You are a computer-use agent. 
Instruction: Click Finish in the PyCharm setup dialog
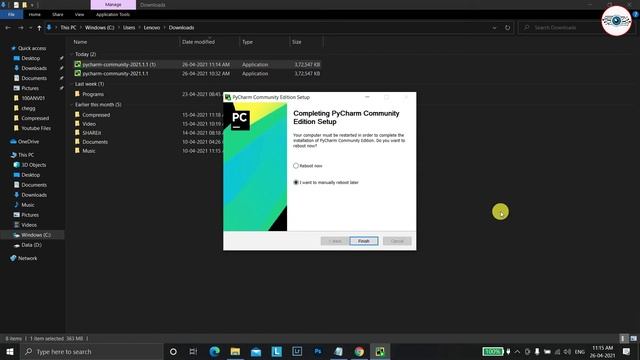coord(363,241)
